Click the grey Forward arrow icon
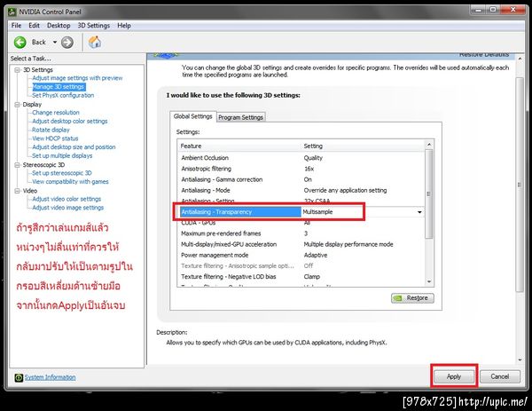The image size is (532, 411). [67, 43]
